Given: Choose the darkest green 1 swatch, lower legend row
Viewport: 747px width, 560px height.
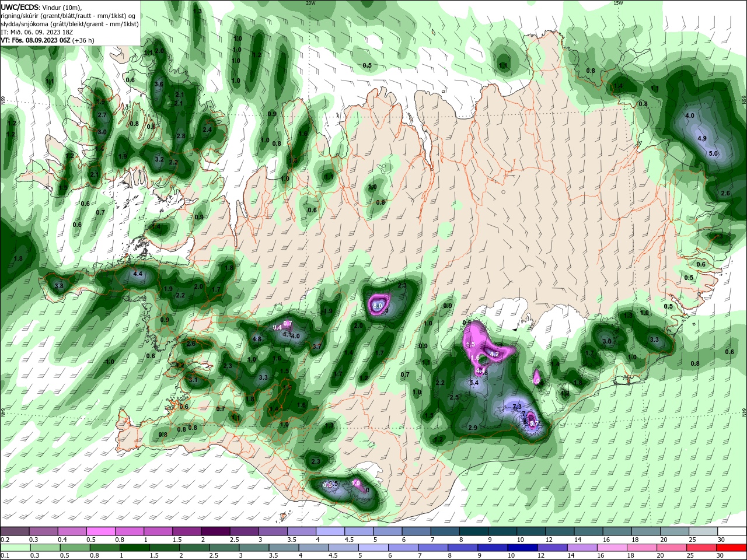Looking at the screenshot, I should pos(135,548).
